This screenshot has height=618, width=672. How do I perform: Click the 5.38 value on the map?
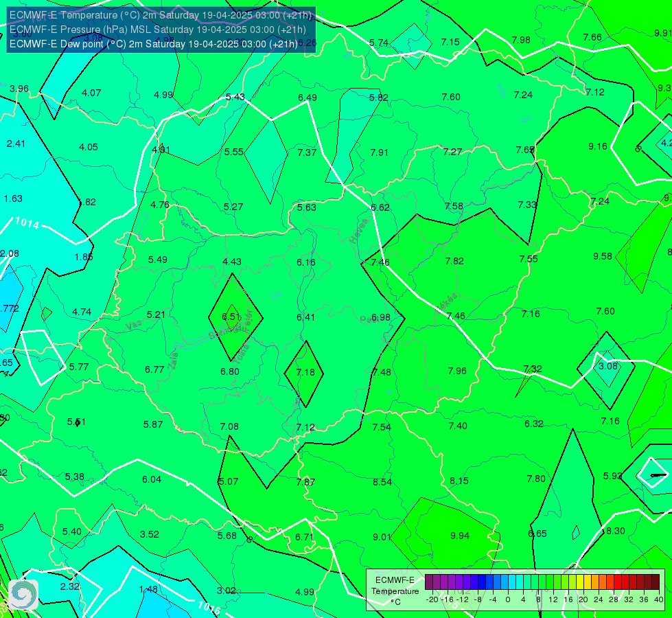[75, 477]
